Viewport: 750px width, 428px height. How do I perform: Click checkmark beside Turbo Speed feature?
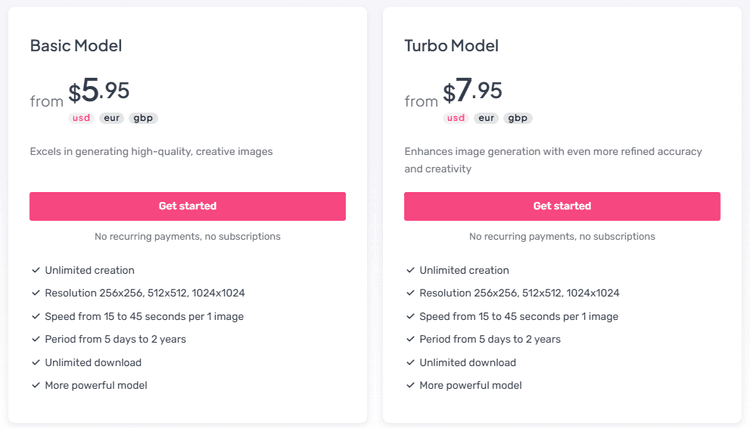pos(410,316)
